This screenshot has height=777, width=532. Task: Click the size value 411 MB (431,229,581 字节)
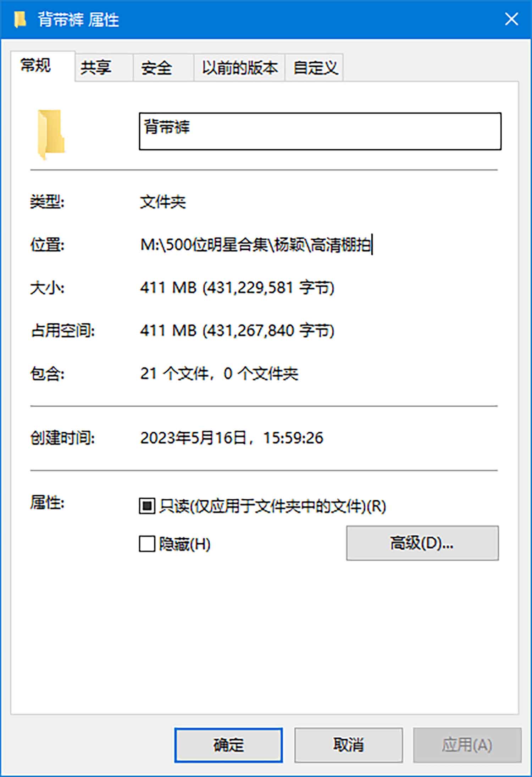[237, 288]
